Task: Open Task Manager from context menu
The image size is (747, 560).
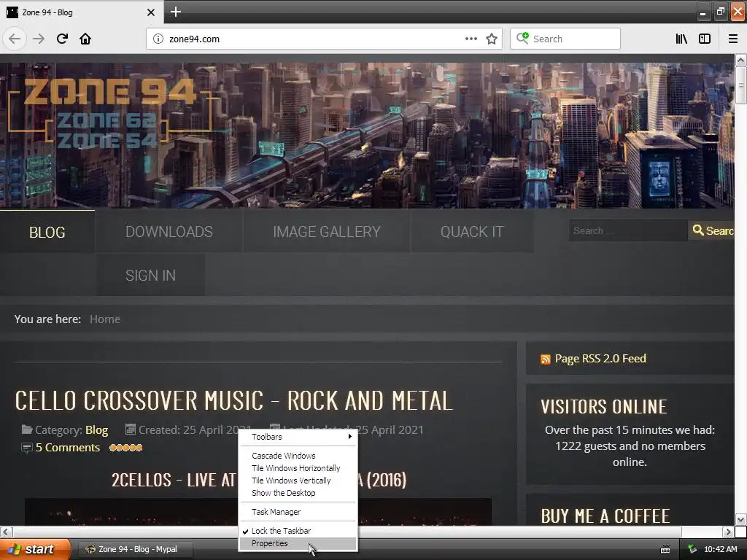Action: [x=298, y=512]
